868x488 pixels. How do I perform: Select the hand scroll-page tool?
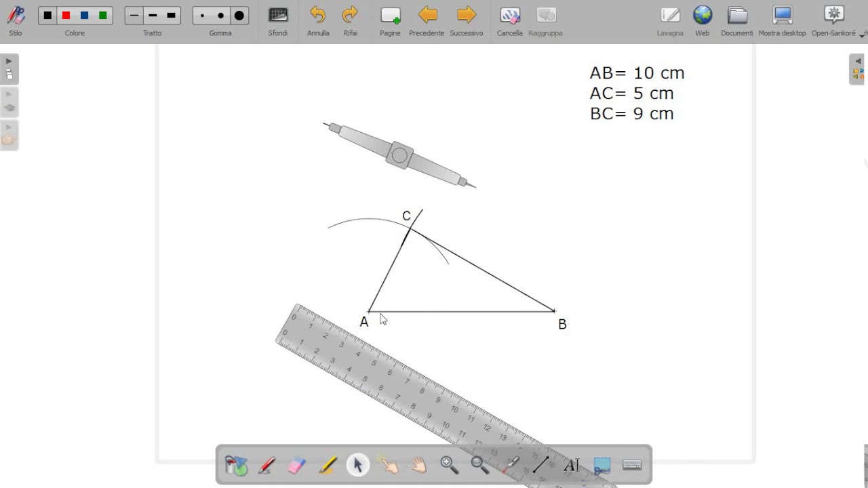tap(419, 465)
